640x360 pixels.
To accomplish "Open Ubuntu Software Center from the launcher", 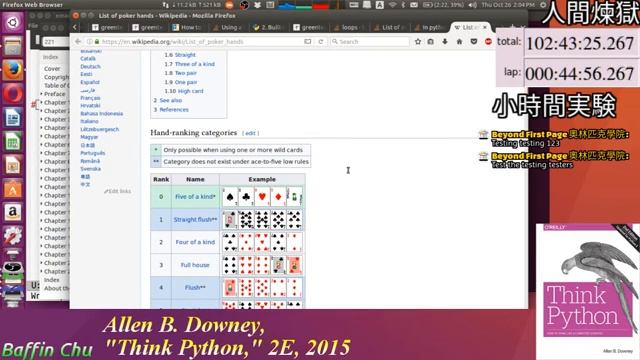I will point(13,189).
